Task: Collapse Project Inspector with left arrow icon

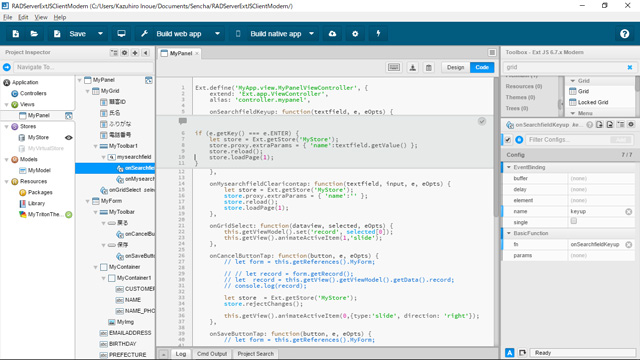Action: tap(146, 53)
